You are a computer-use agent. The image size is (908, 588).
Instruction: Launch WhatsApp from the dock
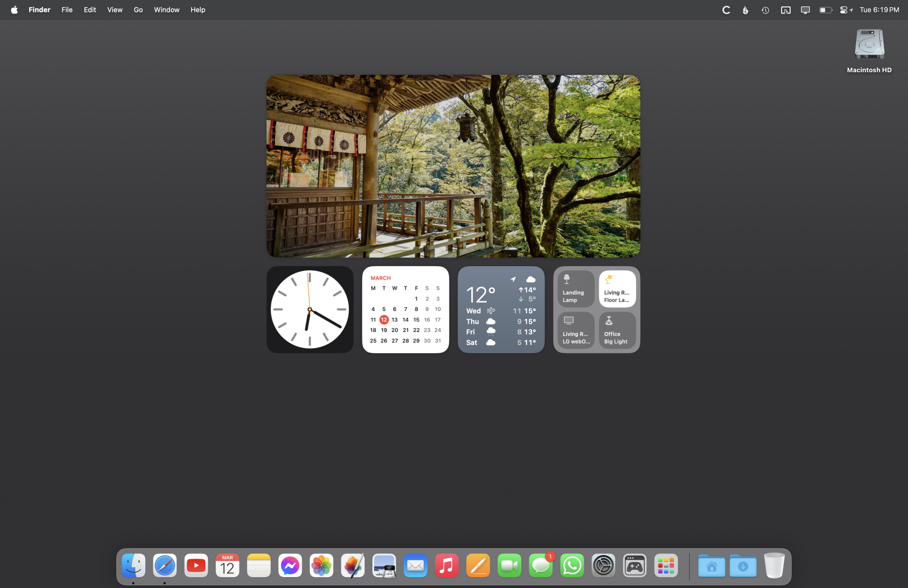572,565
